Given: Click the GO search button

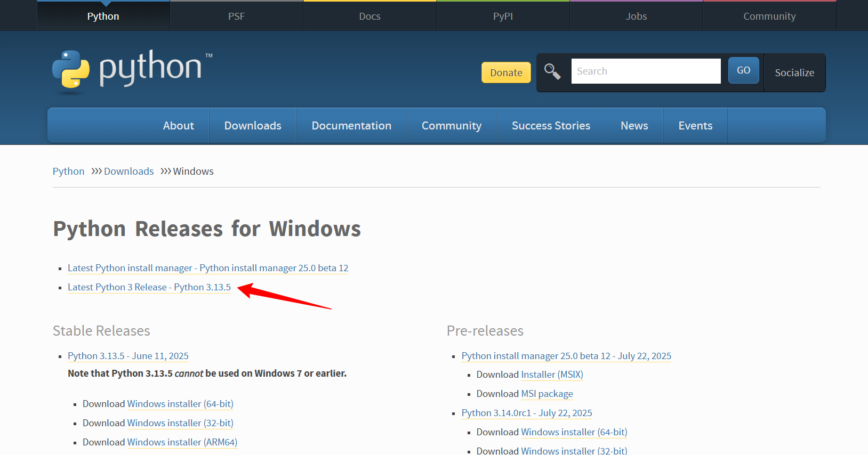Looking at the screenshot, I should (744, 70).
